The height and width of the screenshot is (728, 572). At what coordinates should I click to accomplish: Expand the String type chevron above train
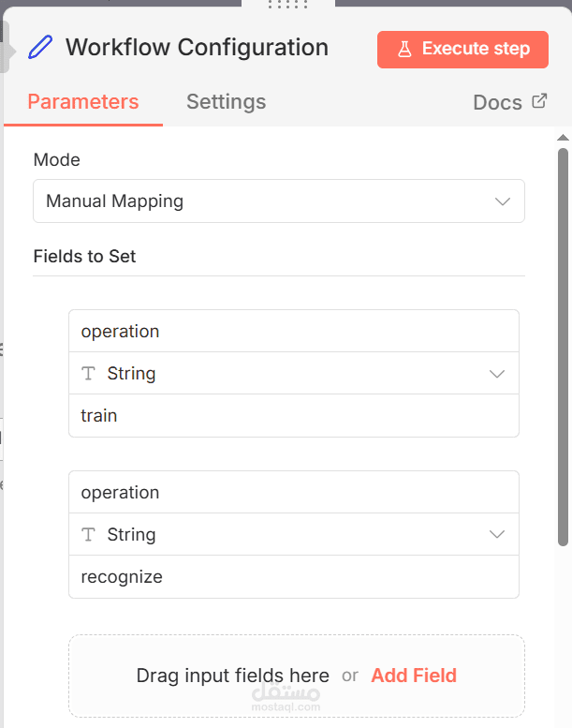pos(497,374)
